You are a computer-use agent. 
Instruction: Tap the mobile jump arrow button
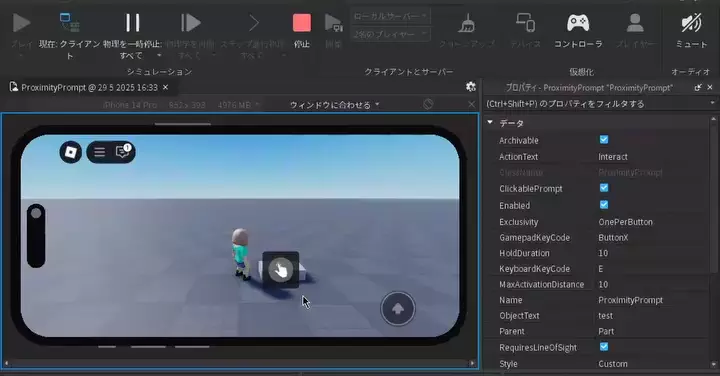(x=398, y=309)
